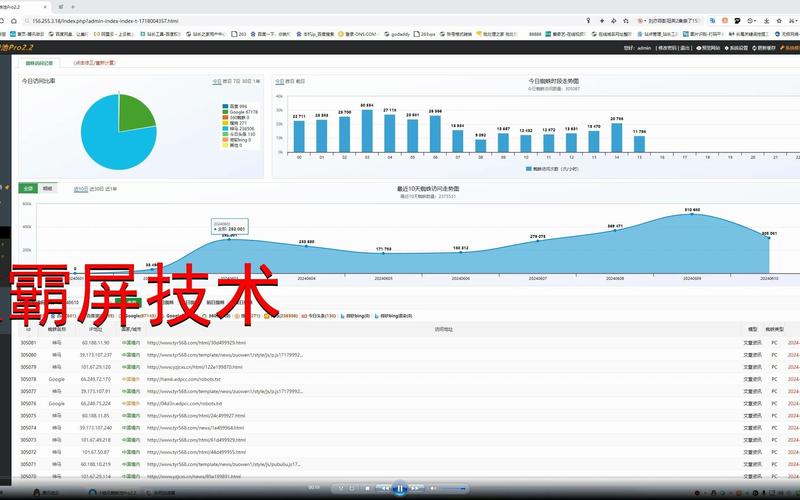Select 今日 in the hourly bar chart panel
The width and height of the screenshot is (800, 500).
pos(279,81)
